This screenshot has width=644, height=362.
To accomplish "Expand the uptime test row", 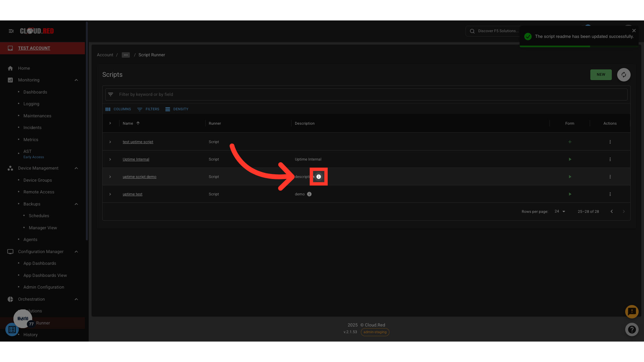I will (x=110, y=194).
